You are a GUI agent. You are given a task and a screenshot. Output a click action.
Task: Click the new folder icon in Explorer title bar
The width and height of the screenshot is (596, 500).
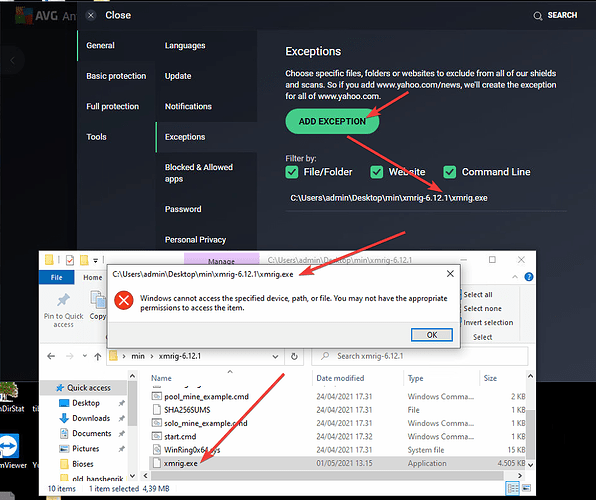pyautogui.click(x=84, y=260)
